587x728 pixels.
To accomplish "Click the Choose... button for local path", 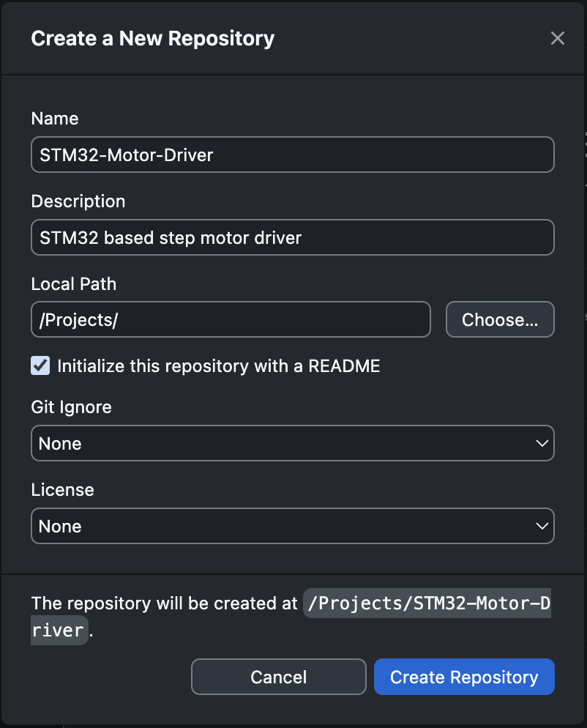I will [x=500, y=319].
